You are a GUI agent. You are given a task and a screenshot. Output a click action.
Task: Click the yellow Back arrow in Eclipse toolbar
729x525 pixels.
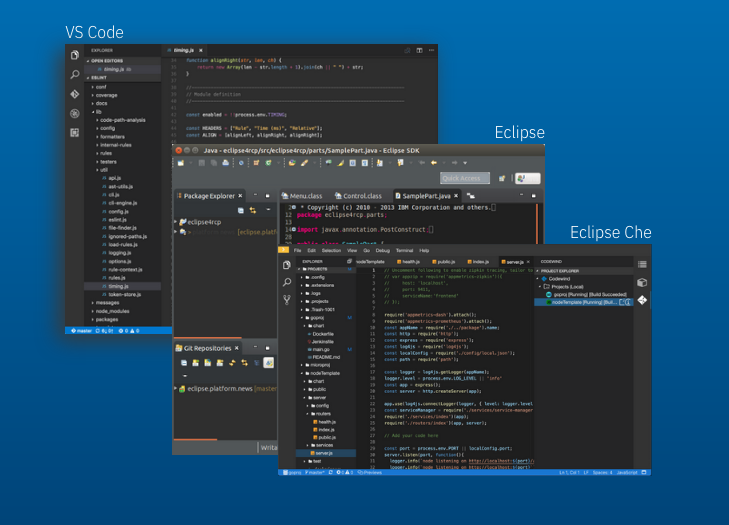[x=434, y=163]
